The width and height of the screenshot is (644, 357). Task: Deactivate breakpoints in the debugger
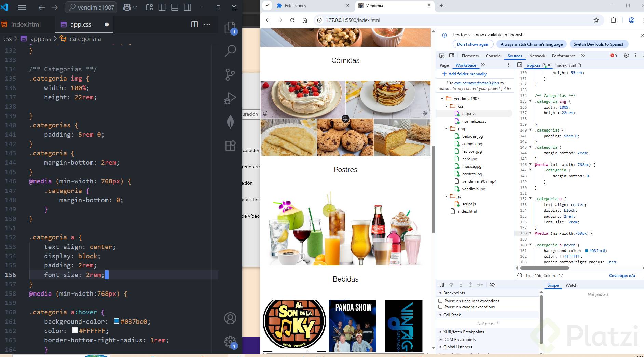[492, 285]
